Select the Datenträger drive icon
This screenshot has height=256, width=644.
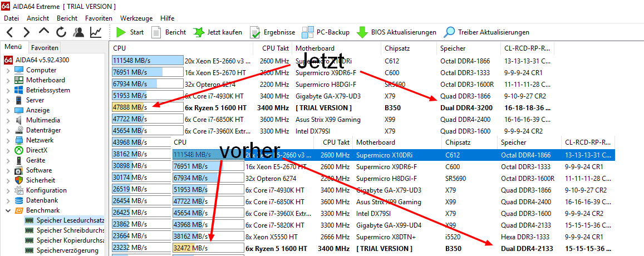tap(19, 130)
